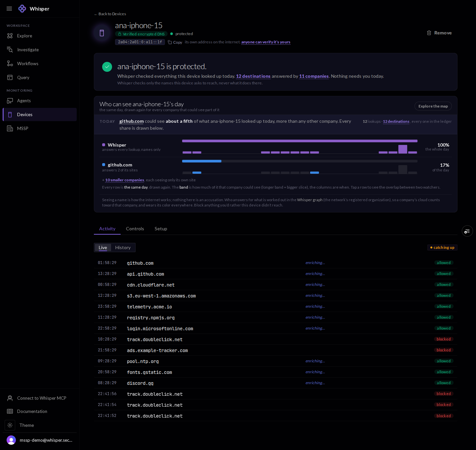
Task: Click track.doubleclick.net at 22:41:56
Action: click(x=155, y=394)
